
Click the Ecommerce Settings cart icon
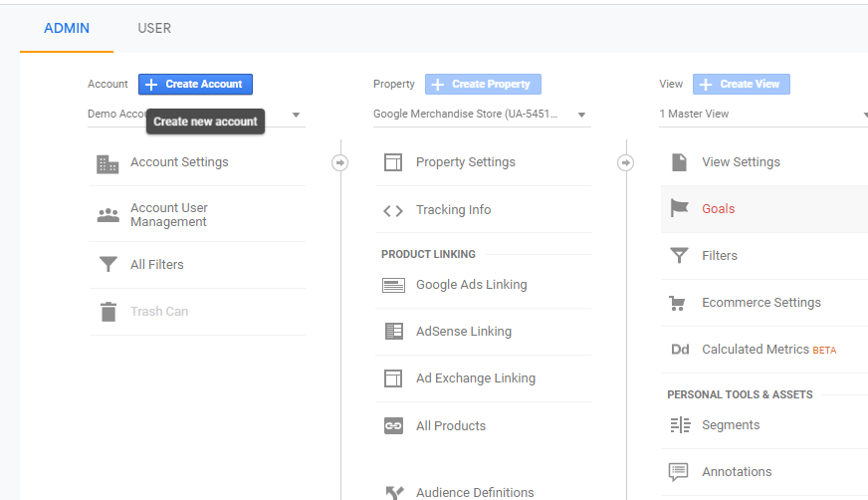679,303
